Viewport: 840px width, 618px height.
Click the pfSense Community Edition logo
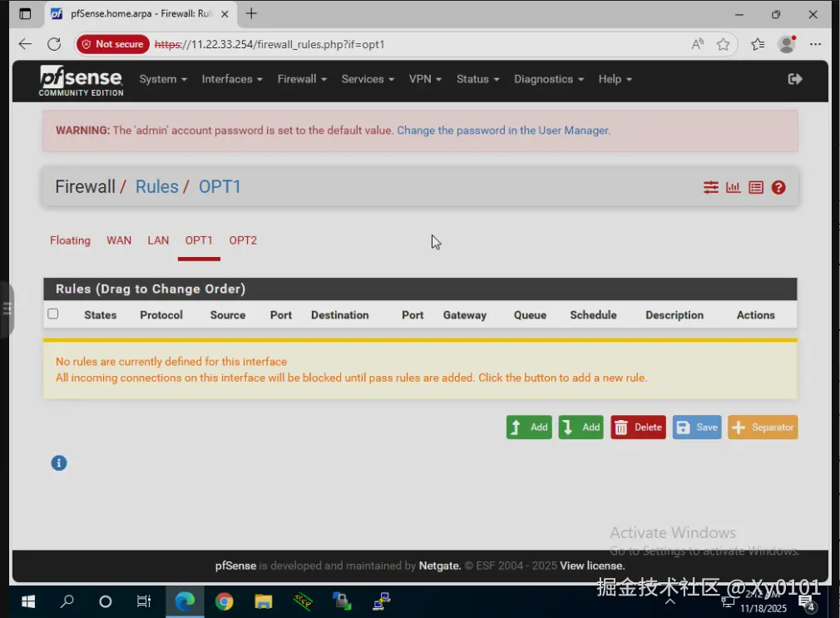(81, 81)
